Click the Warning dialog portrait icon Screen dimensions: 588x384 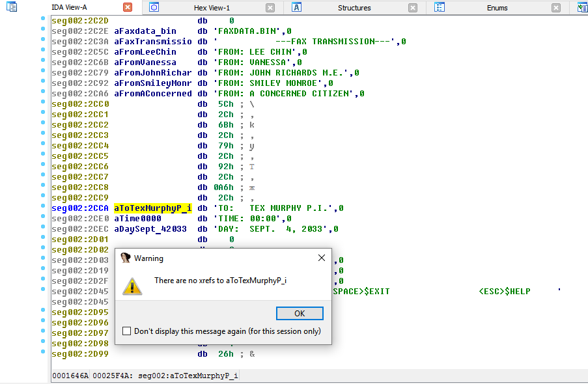125,258
